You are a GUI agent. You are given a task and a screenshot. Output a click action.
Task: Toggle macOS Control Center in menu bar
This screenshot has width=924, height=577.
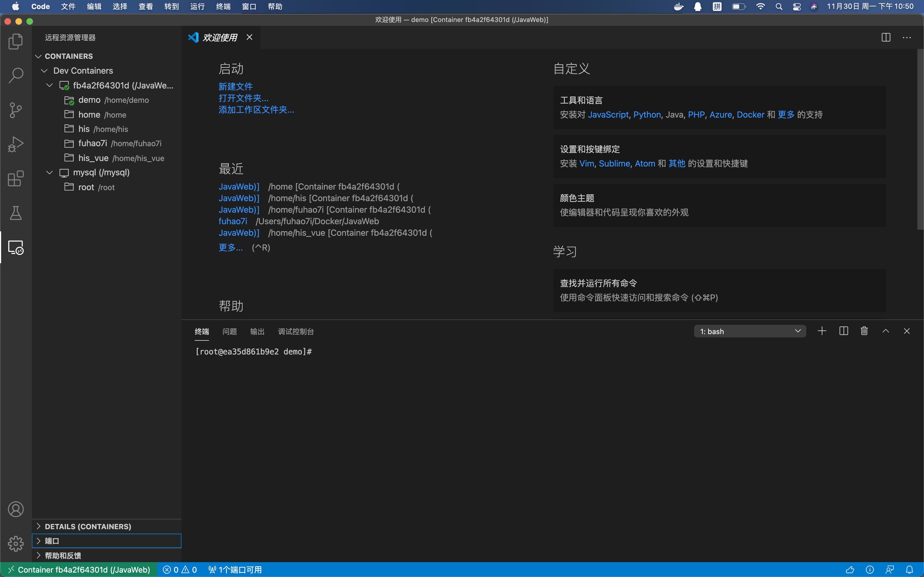(796, 7)
